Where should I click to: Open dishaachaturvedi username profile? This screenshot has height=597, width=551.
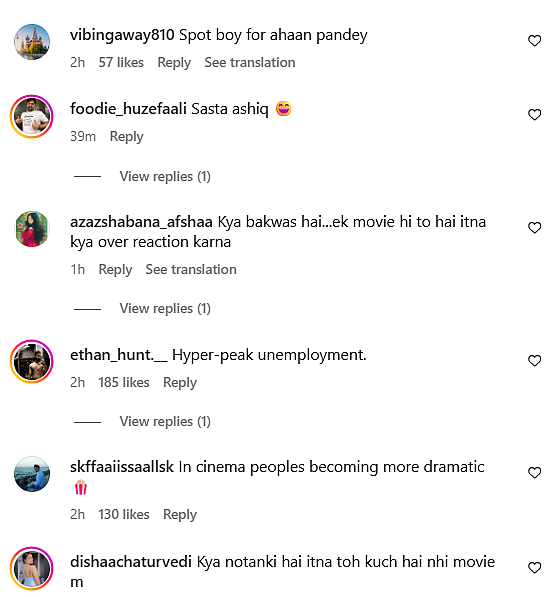(x=131, y=562)
